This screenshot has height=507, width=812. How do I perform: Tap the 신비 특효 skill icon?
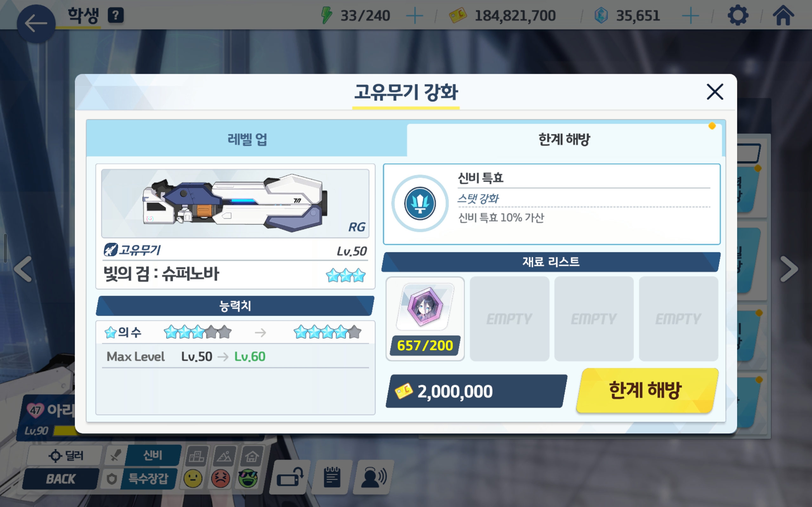pos(420,203)
